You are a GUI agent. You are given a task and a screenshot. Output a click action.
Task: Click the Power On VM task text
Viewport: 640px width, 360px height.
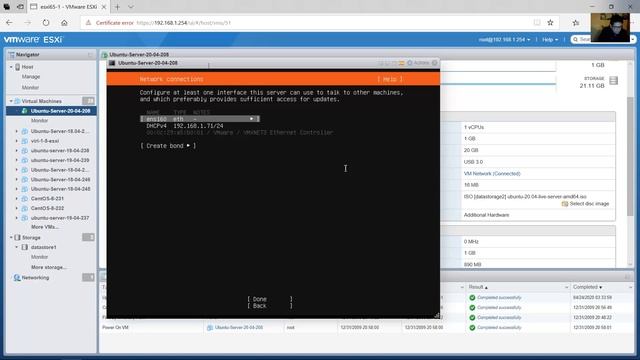click(116, 327)
